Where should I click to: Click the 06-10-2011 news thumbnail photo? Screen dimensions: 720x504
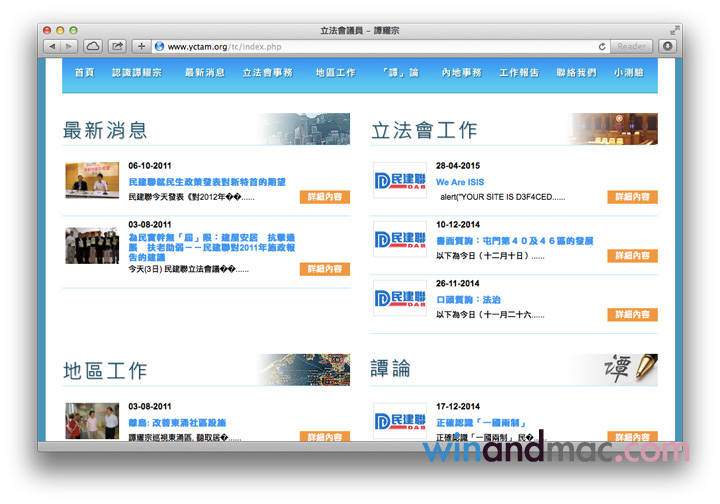[92, 180]
